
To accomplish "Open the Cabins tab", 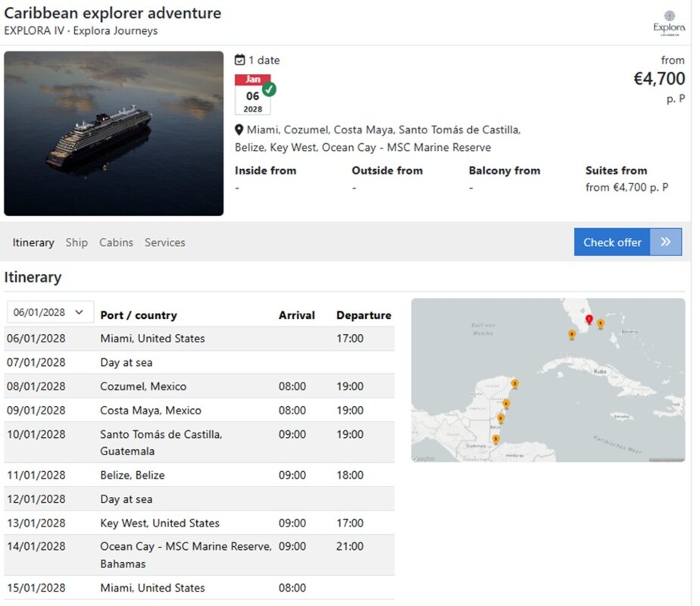I will coord(116,242).
